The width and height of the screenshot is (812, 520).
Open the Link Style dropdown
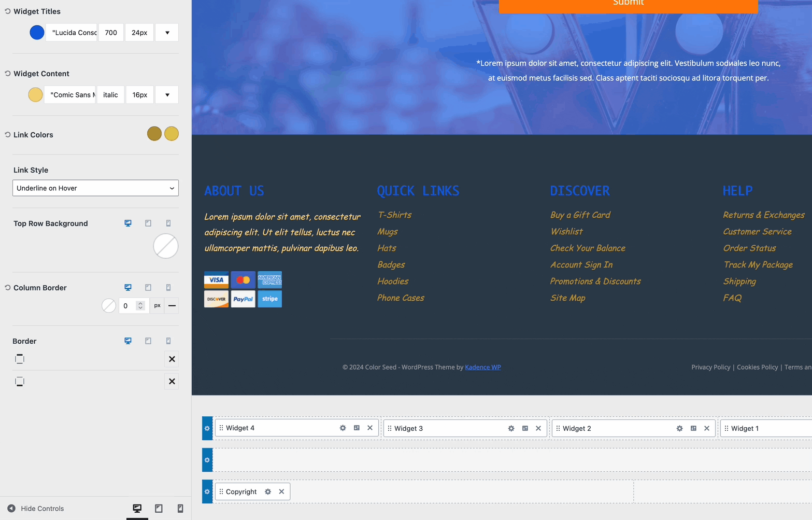[x=95, y=188]
